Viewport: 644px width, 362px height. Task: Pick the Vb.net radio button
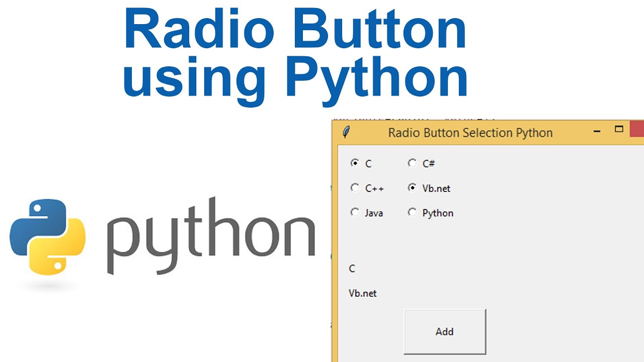[413, 188]
